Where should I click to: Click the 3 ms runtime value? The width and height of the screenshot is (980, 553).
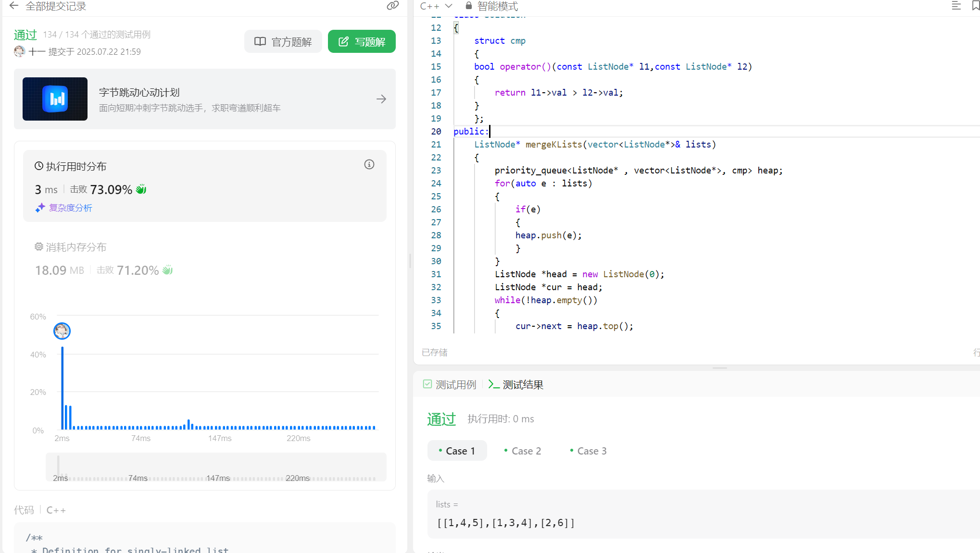[x=46, y=190]
